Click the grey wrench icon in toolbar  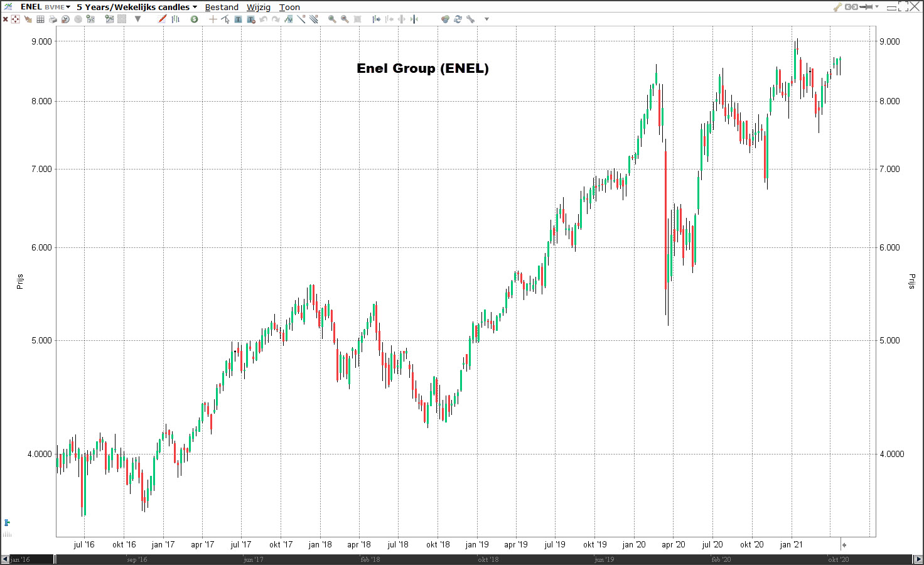tap(470, 19)
